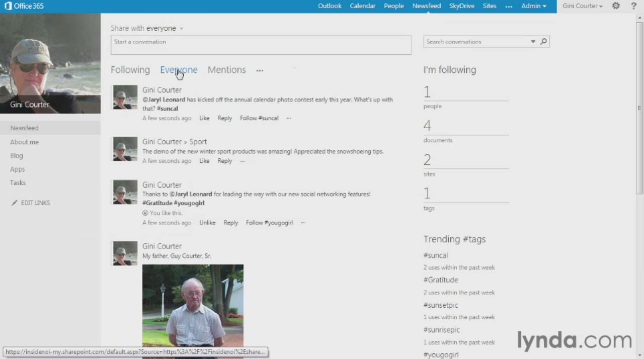
Task: Click the search conversations magnifier icon
Action: (x=543, y=42)
